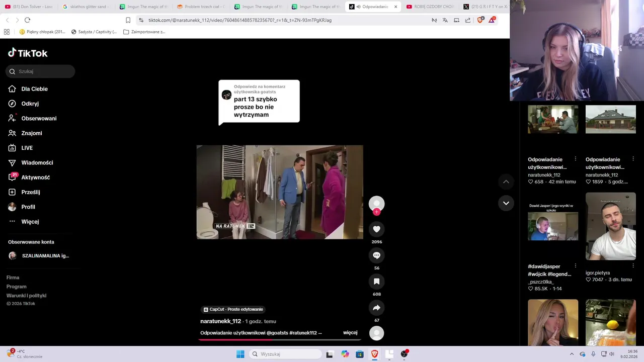Viewport: 644px width, 362px height.
Task: Open Warunki i polityki link
Action: coord(26,296)
